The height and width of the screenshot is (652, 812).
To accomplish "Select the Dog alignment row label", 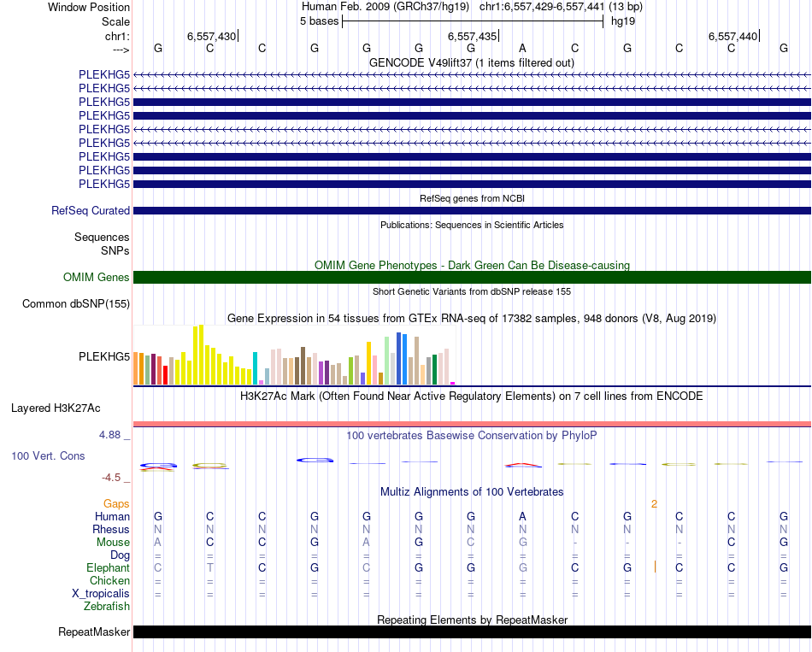I will tap(120, 555).
